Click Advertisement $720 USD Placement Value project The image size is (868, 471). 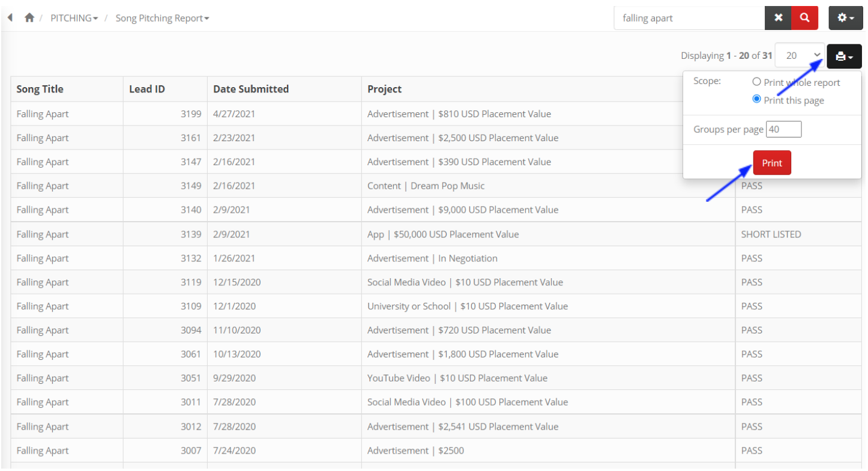(459, 330)
